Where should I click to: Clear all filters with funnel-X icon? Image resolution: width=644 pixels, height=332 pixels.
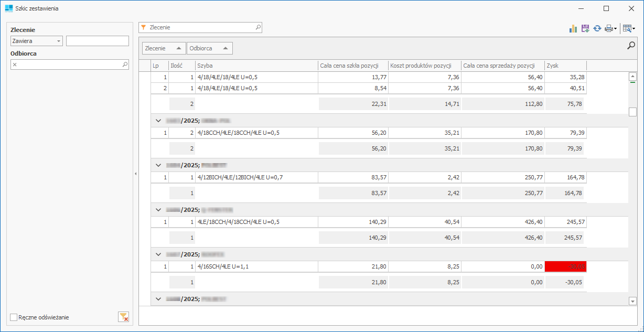[123, 316]
